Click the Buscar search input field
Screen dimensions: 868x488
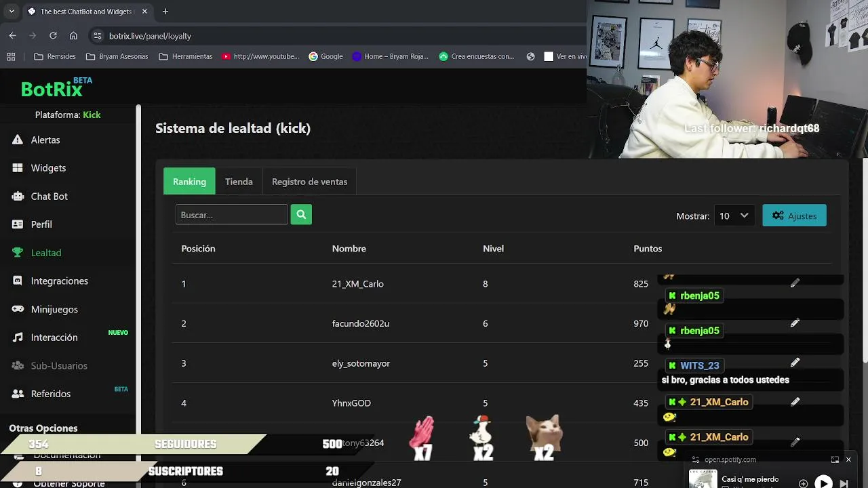(231, 215)
